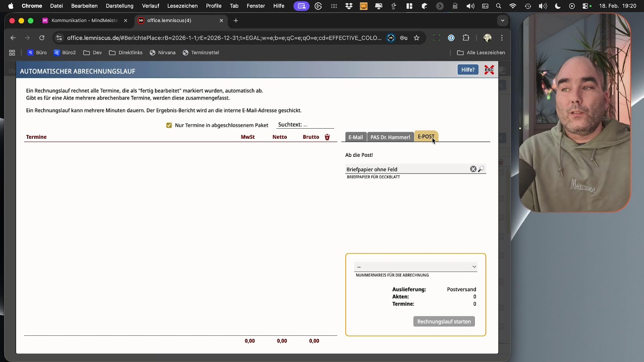Image resolution: width=644 pixels, height=362 pixels.
Task: Open Chrome's three-dot menu
Action: (502, 38)
